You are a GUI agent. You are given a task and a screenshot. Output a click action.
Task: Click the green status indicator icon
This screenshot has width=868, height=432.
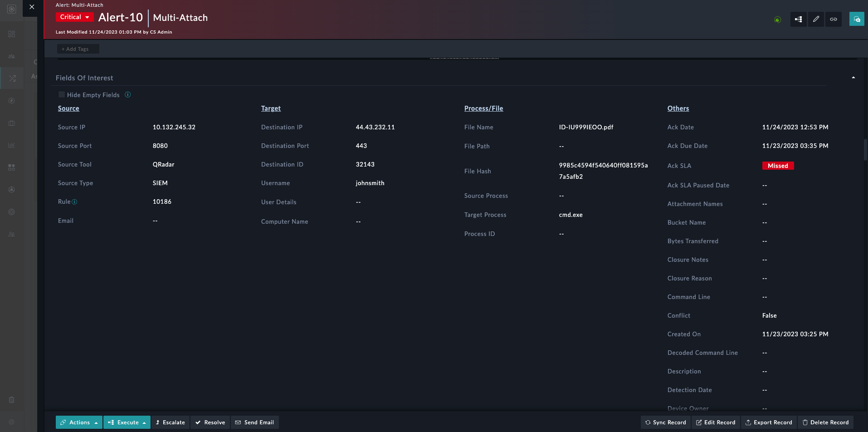(x=777, y=20)
